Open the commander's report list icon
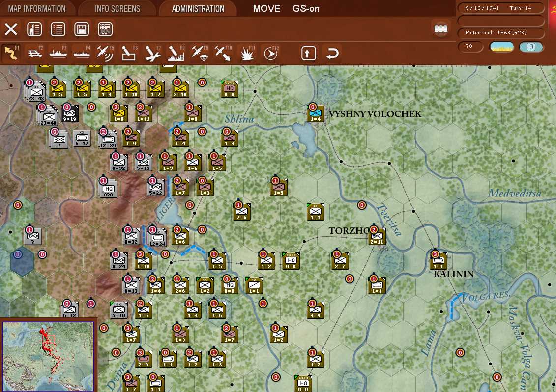 tap(58, 29)
